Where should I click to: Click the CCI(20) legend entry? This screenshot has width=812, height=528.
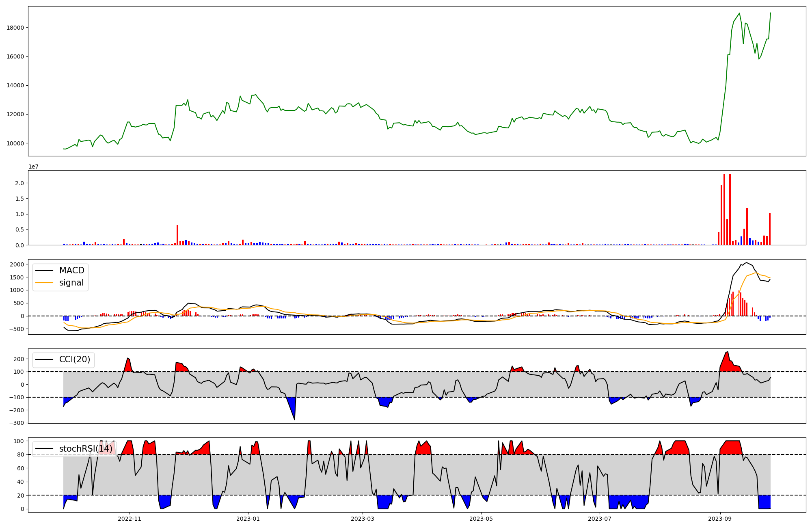tap(75, 359)
